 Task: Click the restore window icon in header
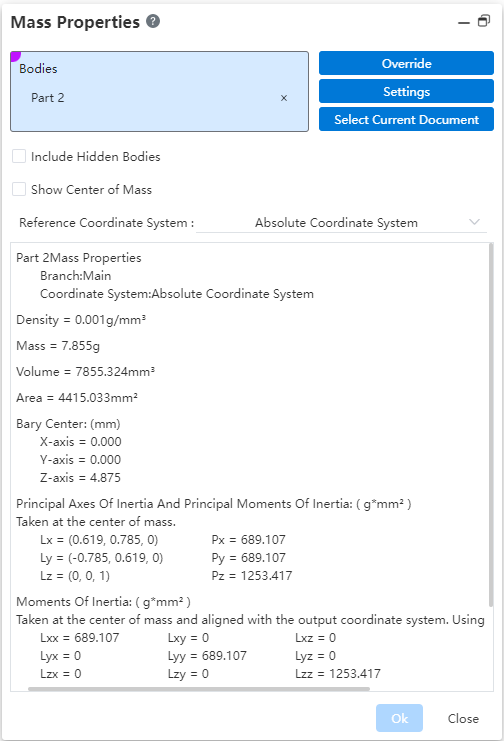[x=484, y=21]
